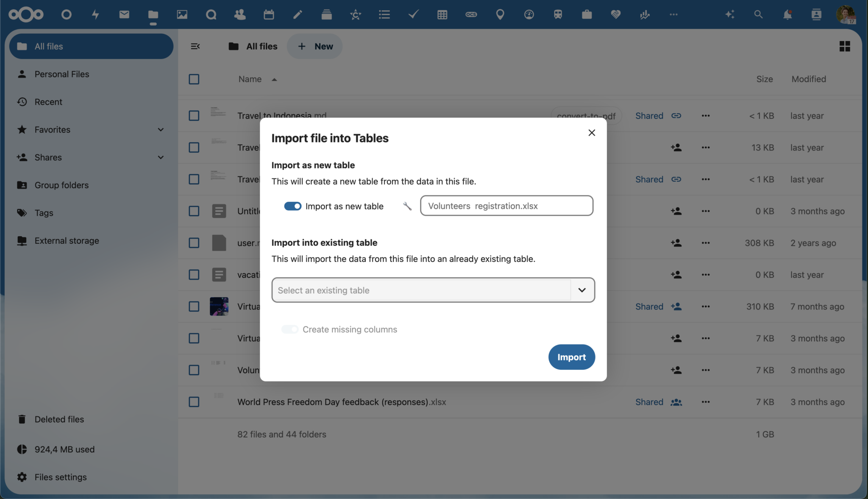Toggle off Import as new table

pos(292,206)
